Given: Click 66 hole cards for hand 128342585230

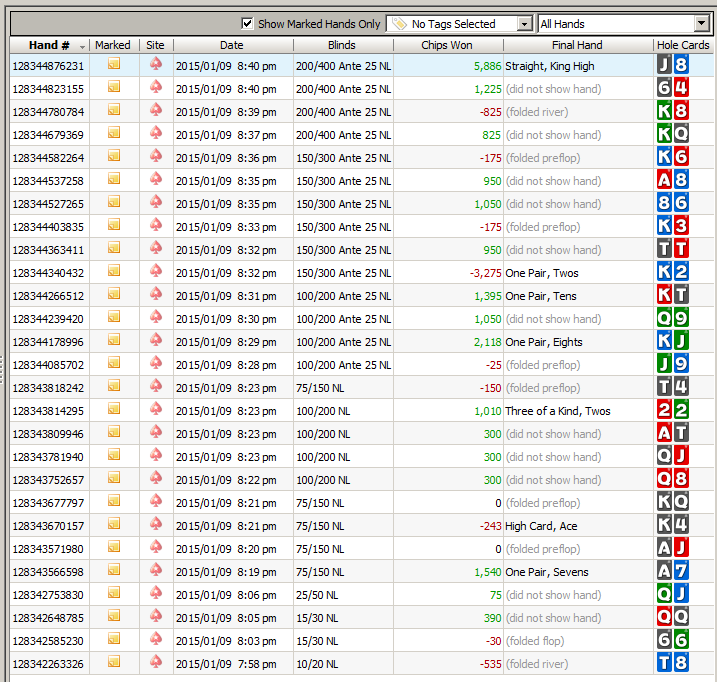Looking at the screenshot, I should (673, 639).
